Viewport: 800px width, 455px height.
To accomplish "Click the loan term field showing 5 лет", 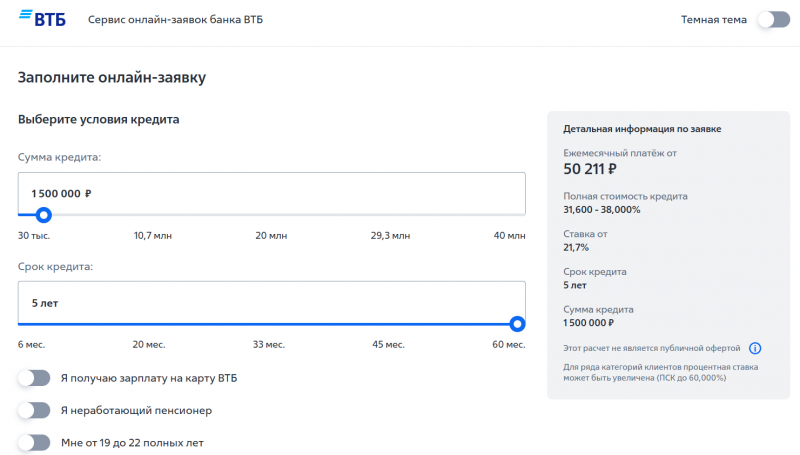I will pos(271,302).
